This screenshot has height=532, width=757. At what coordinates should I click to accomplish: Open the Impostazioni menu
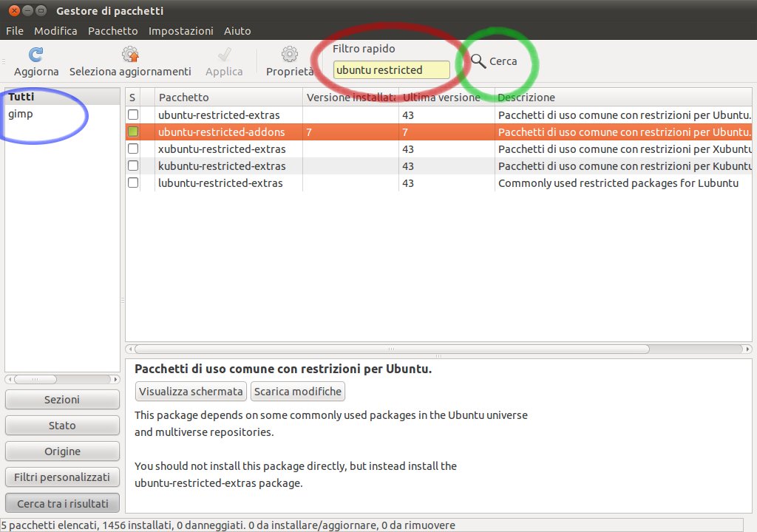180,31
